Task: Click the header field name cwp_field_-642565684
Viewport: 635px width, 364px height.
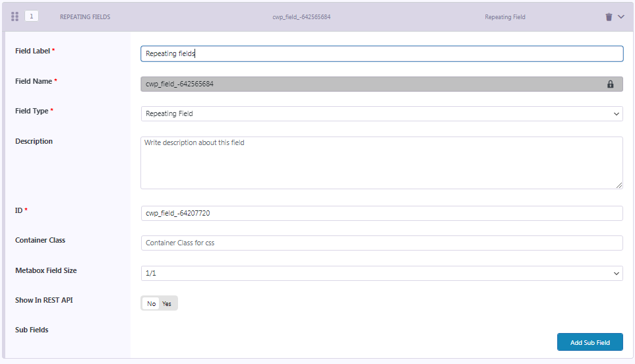Action: [303, 17]
